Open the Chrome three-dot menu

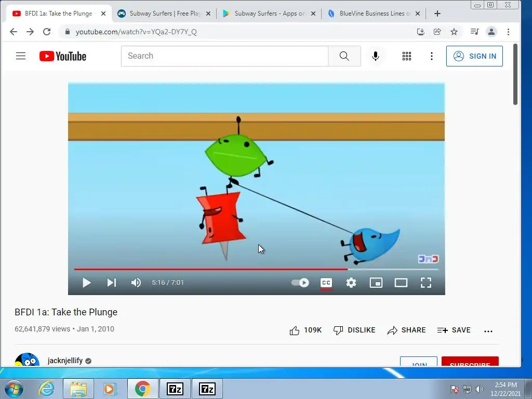tap(508, 32)
